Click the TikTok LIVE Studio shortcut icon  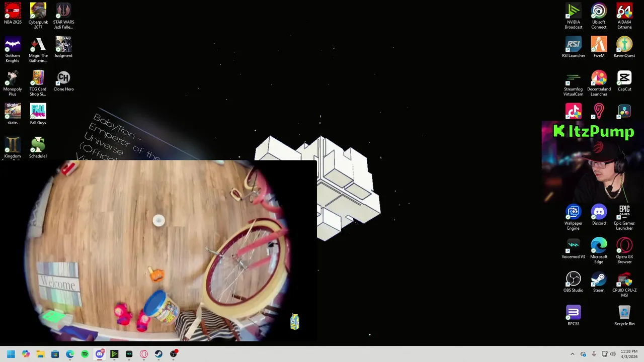(x=573, y=111)
